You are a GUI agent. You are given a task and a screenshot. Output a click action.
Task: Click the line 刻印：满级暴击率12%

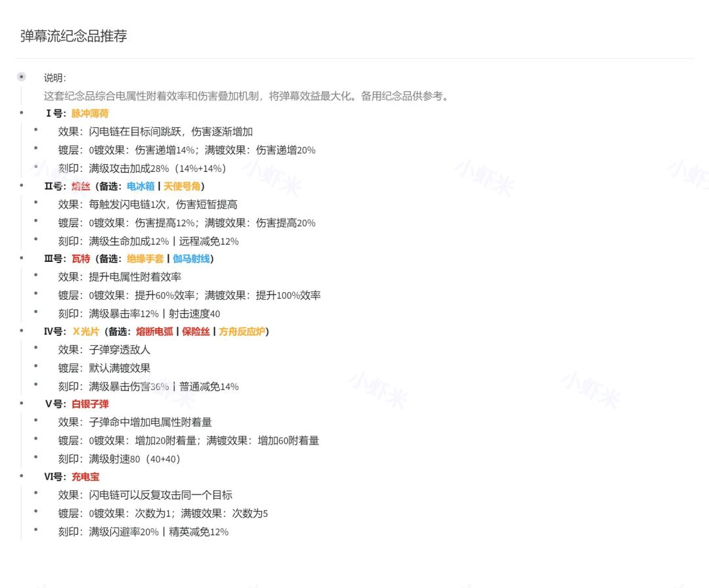point(139,314)
